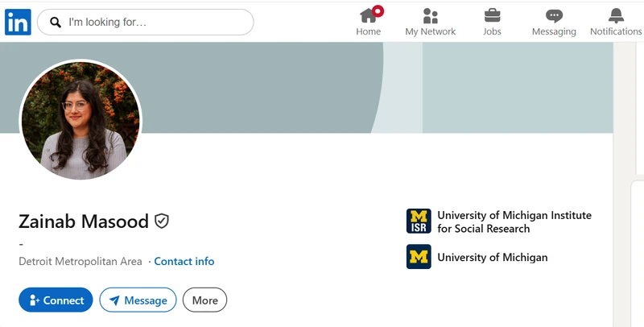
Task: Click the red notification badge on Home
Action: click(x=378, y=10)
